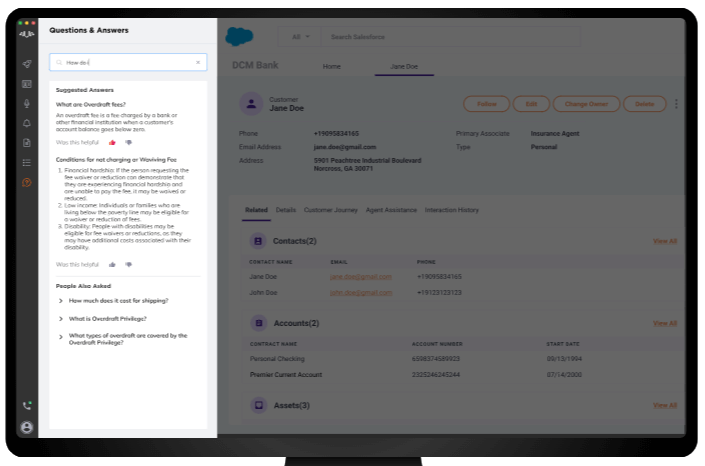The height and width of the screenshot is (466, 705).
Task: Click account number 2325246245244
Action: pyautogui.click(x=436, y=374)
